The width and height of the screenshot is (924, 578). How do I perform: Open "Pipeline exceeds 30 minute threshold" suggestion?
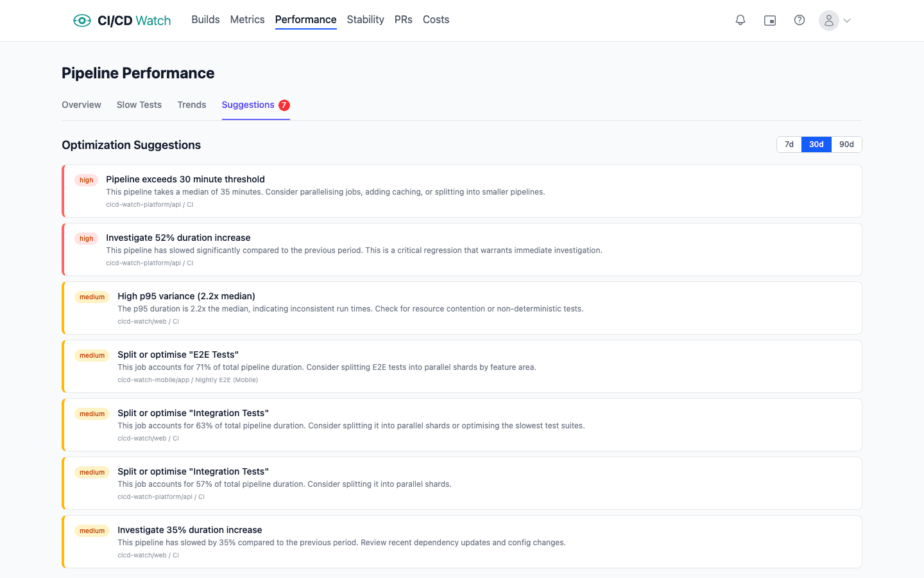(x=185, y=180)
